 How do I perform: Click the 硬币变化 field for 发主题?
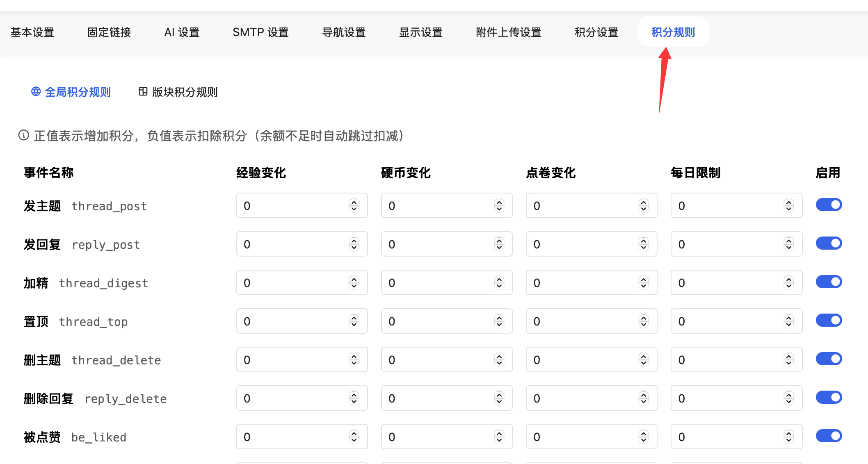tap(447, 205)
